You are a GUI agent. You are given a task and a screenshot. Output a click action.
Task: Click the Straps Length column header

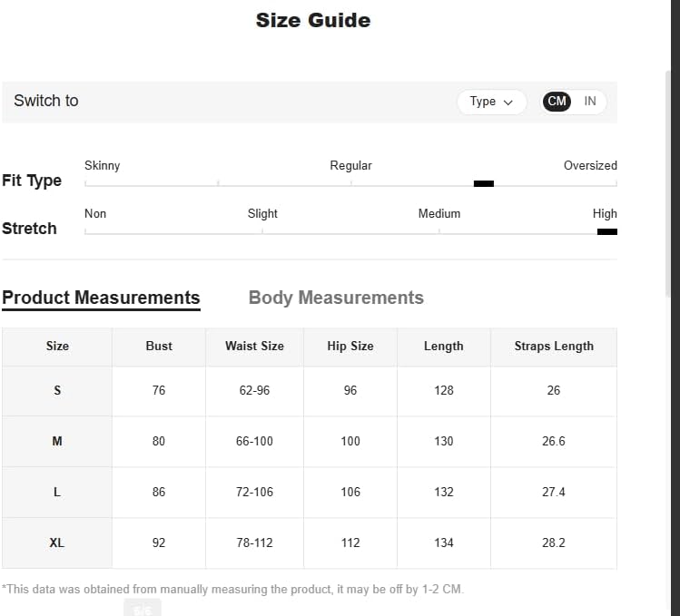[x=554, y=347]
